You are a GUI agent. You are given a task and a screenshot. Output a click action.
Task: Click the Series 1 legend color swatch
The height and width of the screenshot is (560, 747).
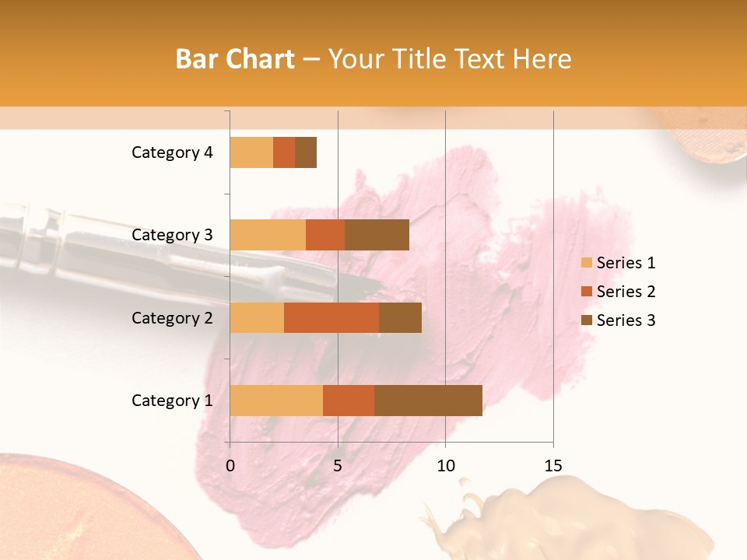coord(586,263)
